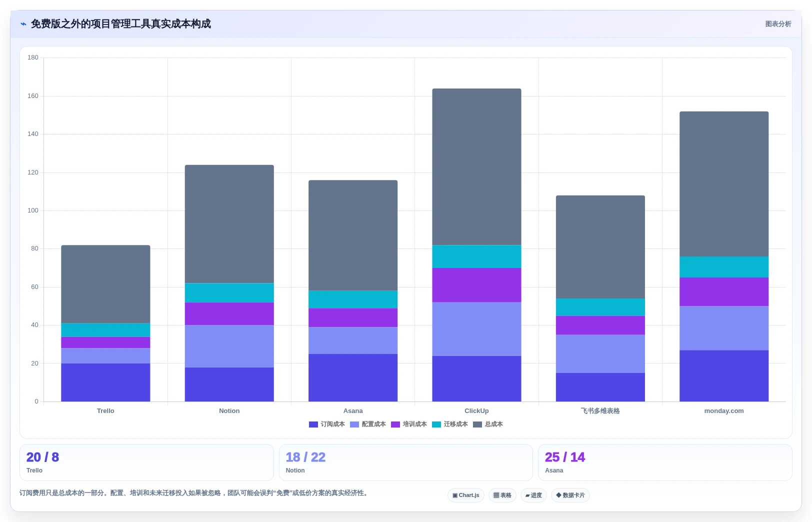
Task: Click the '25 / 14' value in the Asana card
Action: click(x=565, y=457)
